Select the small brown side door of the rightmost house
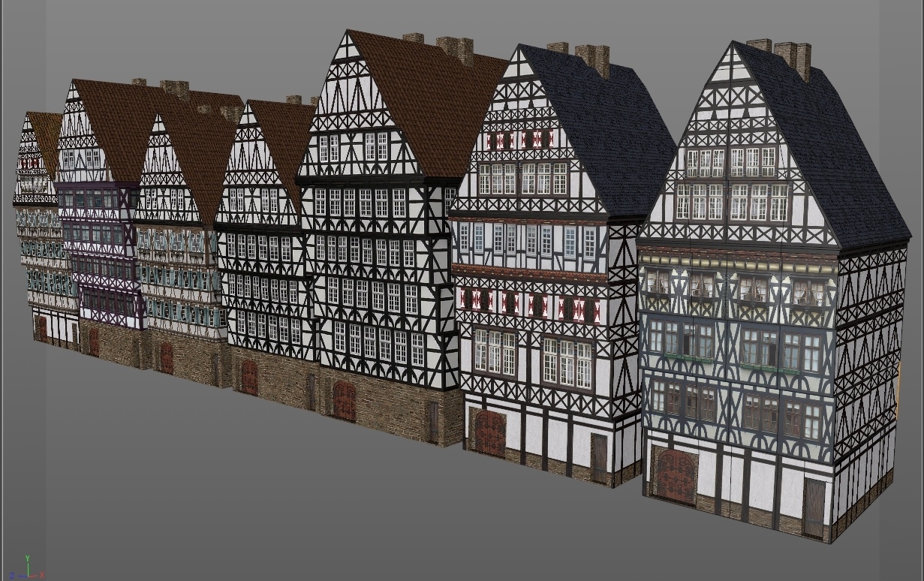 814,507
